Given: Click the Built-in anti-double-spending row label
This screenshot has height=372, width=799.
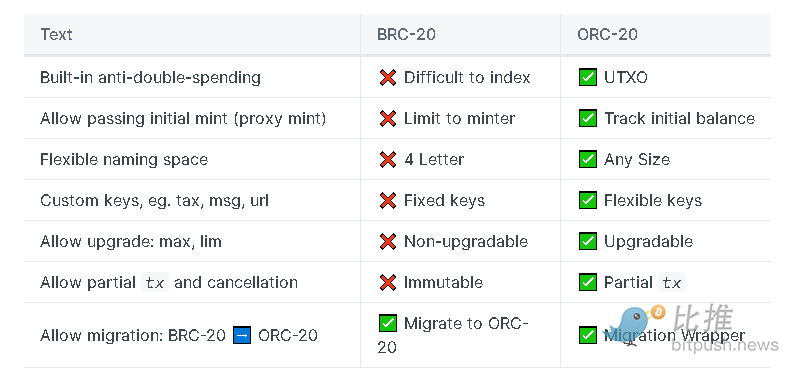Looking at the screenshot, I should [x=150, y=77].
